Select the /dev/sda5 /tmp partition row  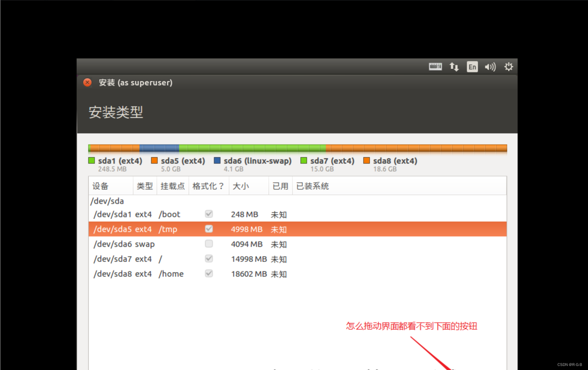click(x=298, y=229)
